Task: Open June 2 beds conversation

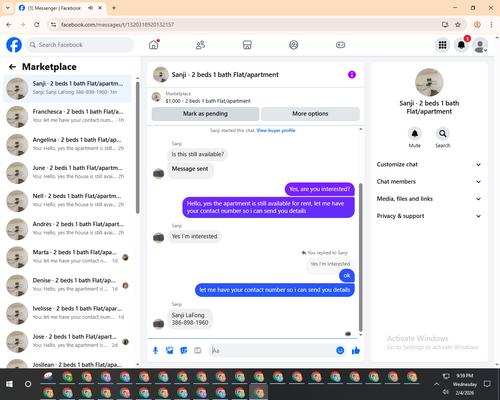Action: [x=67, y=173]
